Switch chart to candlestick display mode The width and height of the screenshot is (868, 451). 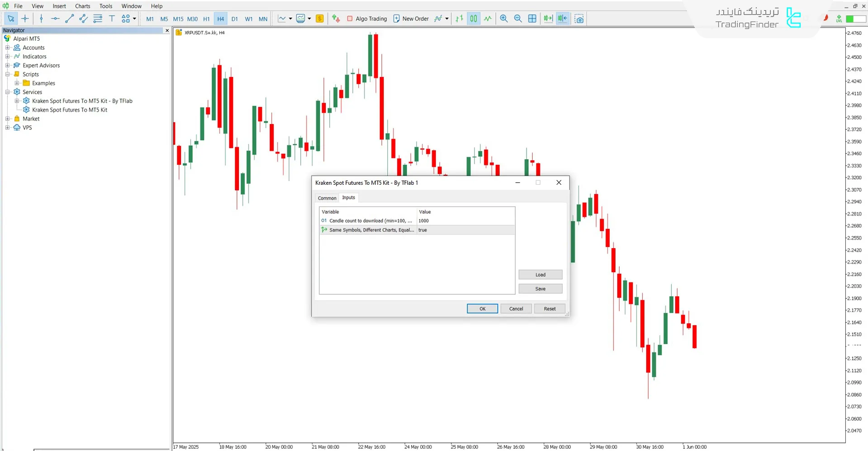coord(473,19)
